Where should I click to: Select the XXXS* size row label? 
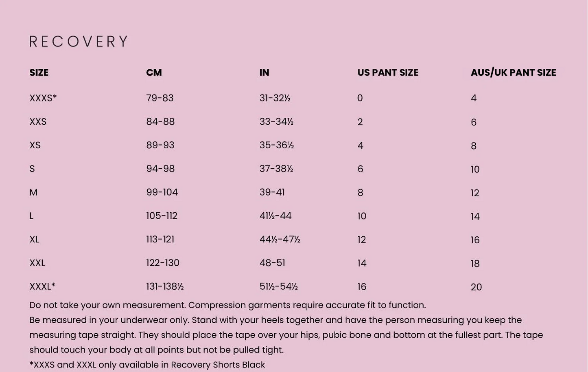coord(43,98)
